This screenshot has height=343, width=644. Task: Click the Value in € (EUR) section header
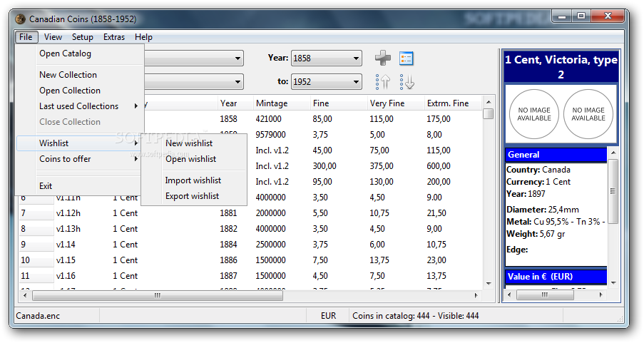click(x=556, y=276)
